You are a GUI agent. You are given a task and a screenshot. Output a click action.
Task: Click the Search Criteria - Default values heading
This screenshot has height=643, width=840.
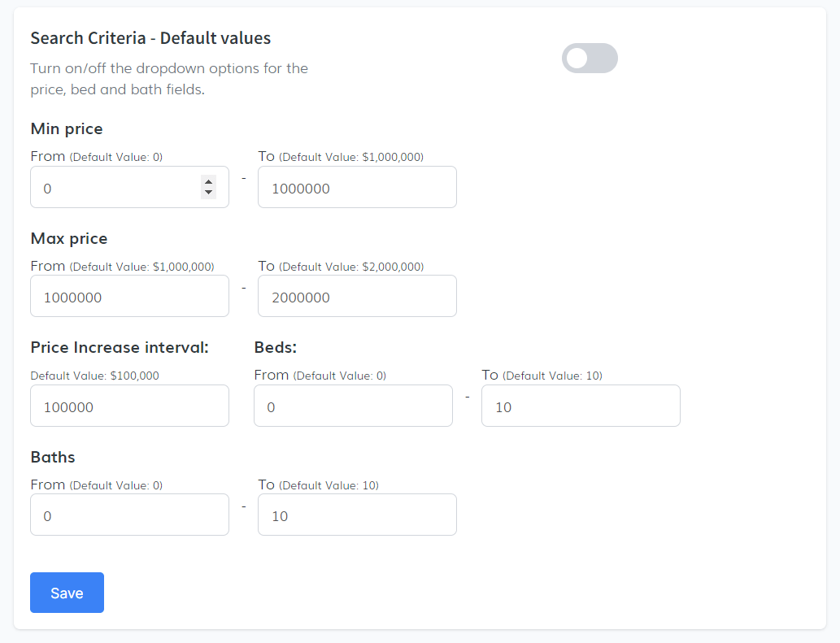point(150,38)
